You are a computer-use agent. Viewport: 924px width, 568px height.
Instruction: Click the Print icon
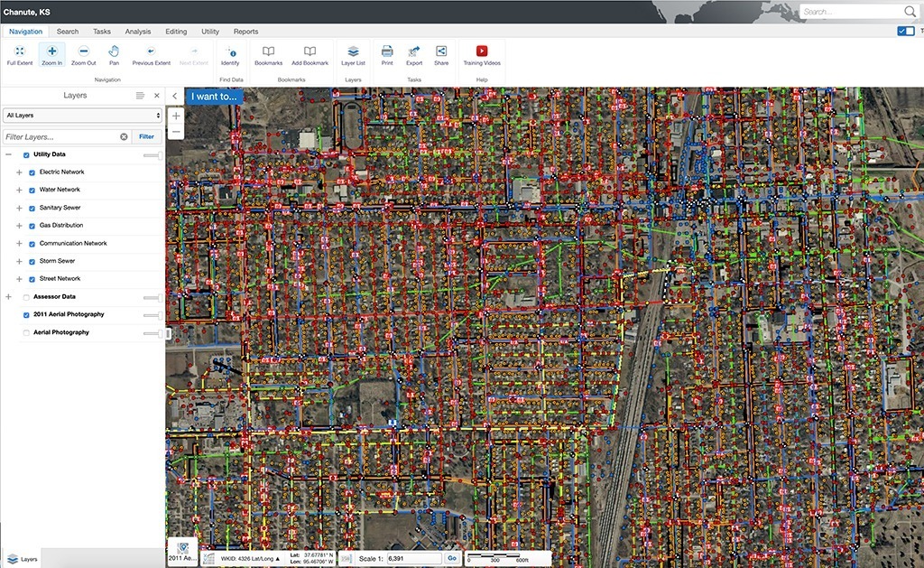click(387, 55)
